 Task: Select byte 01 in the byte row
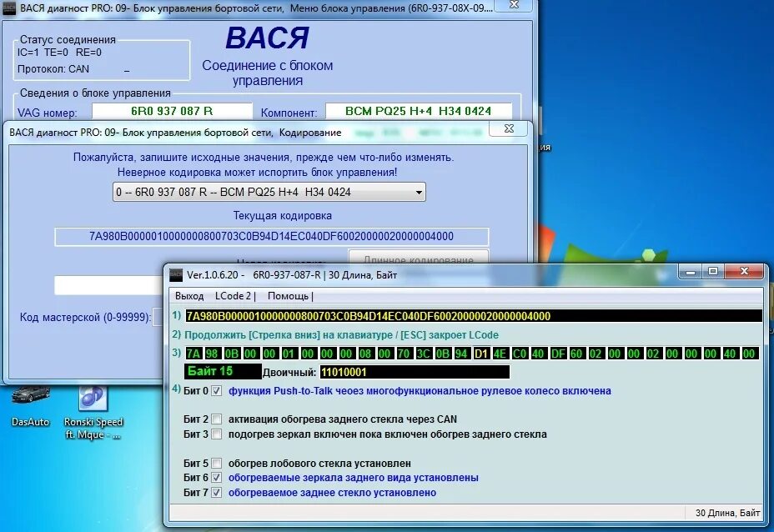pos(289,354)
